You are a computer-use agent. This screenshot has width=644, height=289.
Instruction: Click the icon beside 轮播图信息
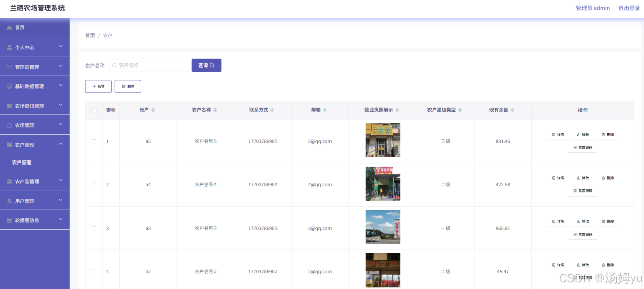9,220
